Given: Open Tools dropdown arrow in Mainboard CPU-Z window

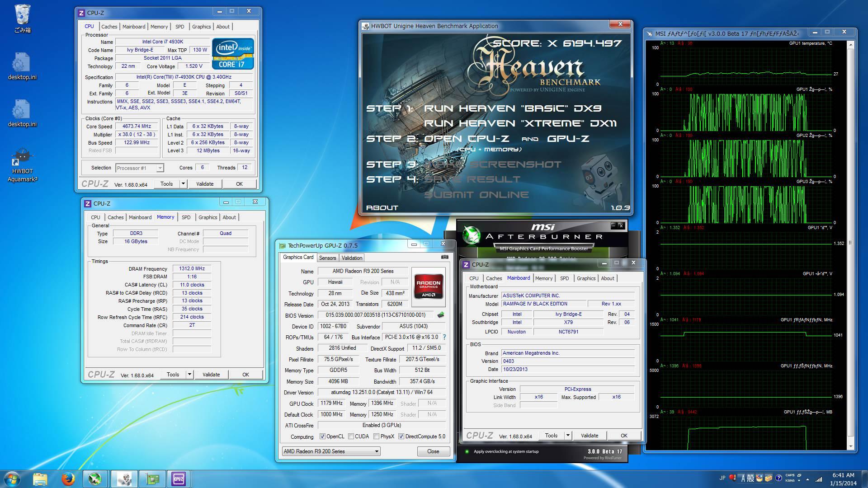Looking at the screenshot, I should [568, 436].
